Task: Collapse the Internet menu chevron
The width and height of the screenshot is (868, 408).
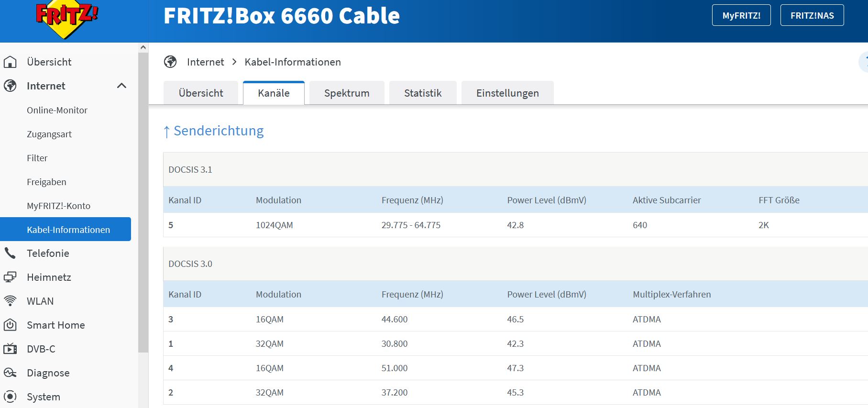Action: pos(121,86)
